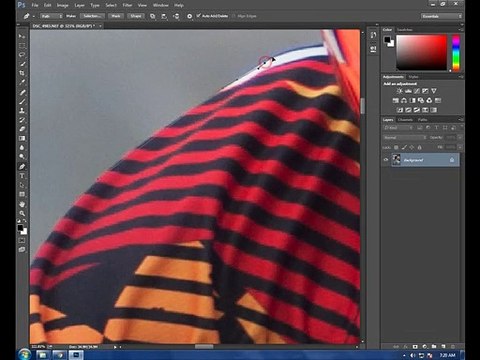Add a Vibrance adjustment
The height and width of the screenshot is (360, 480).
tap(434, 91)
